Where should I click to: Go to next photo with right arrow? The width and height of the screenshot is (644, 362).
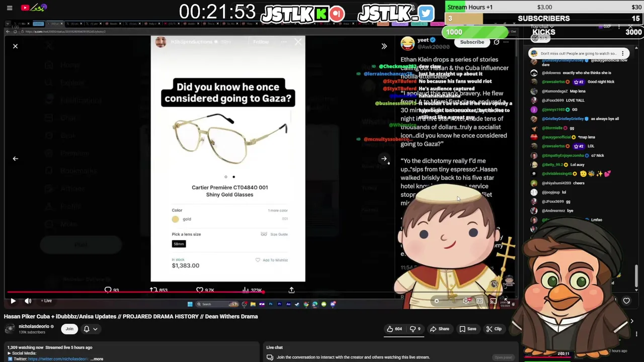(x=384, y=159)
